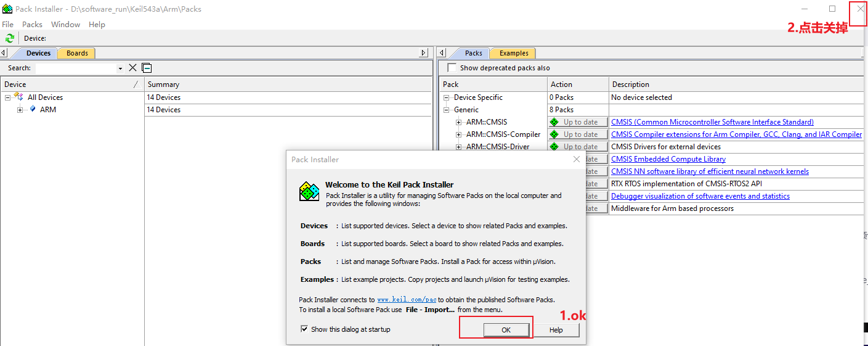
Task: Select the ARM::CMSIS-Driver pack label
Action: click(498, 147)
